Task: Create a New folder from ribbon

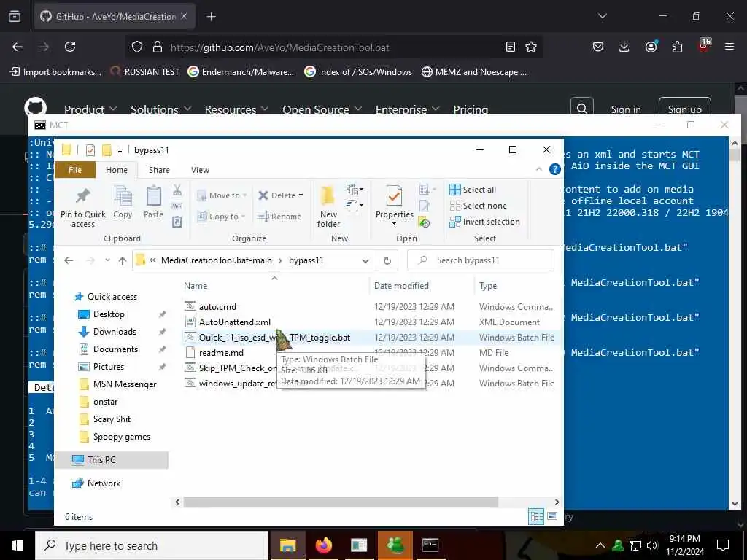Action: pos(328,206)
